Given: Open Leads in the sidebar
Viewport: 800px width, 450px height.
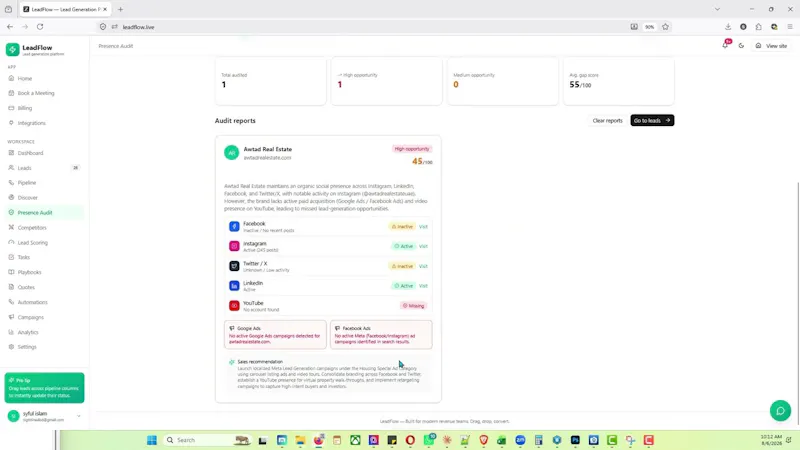Looking at the screenshot, I should coord(24,168).
